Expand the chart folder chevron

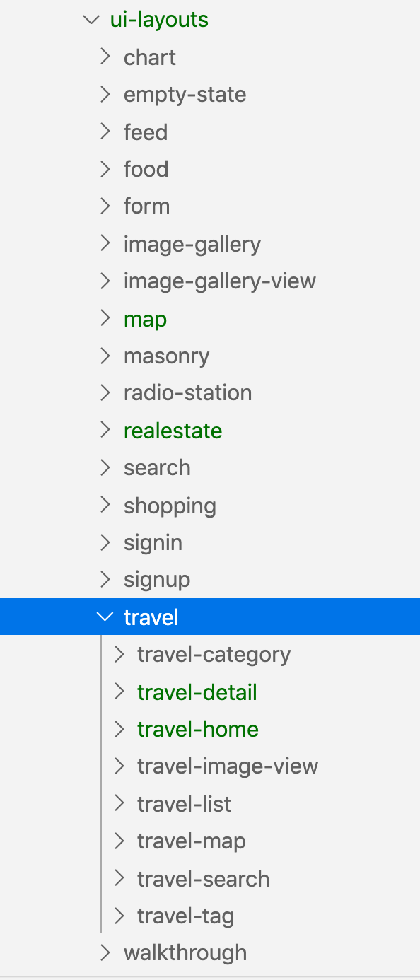pos(105,57)
